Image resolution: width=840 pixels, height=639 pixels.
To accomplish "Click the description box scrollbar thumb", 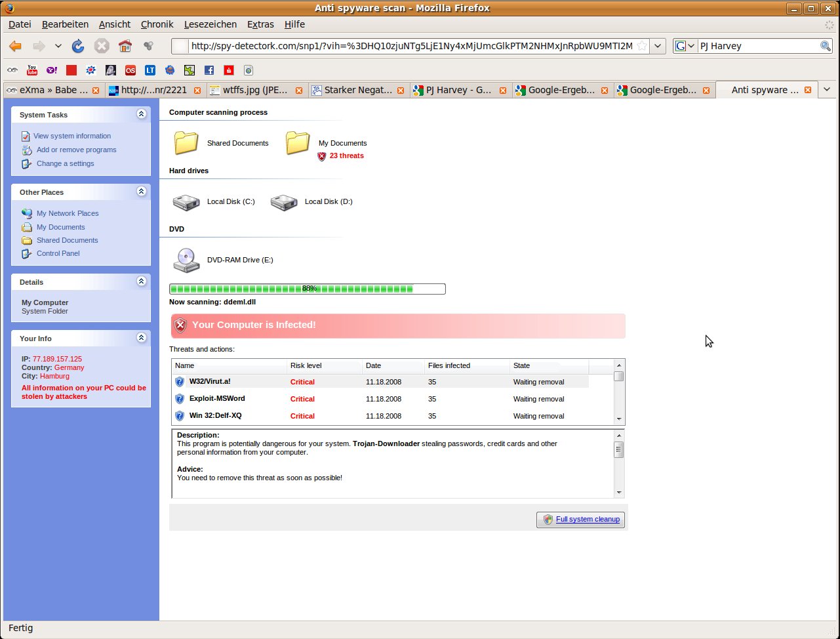I will [618, 450].
